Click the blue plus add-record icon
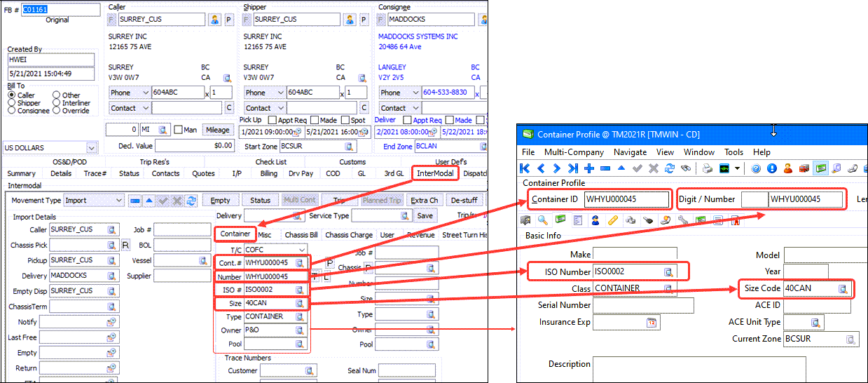The image size is (868, 383). [x=589, y=168]
